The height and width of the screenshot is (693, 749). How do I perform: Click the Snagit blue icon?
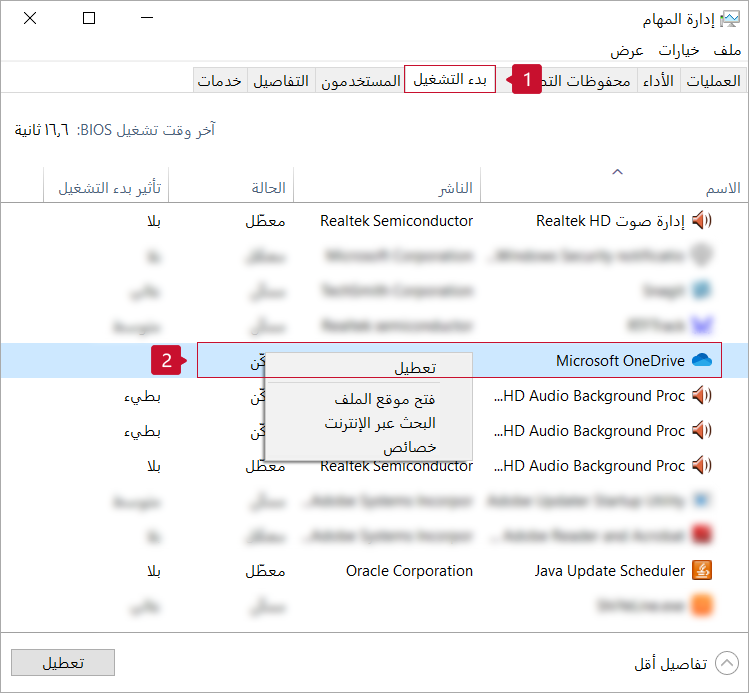click(x=702, y=291)
